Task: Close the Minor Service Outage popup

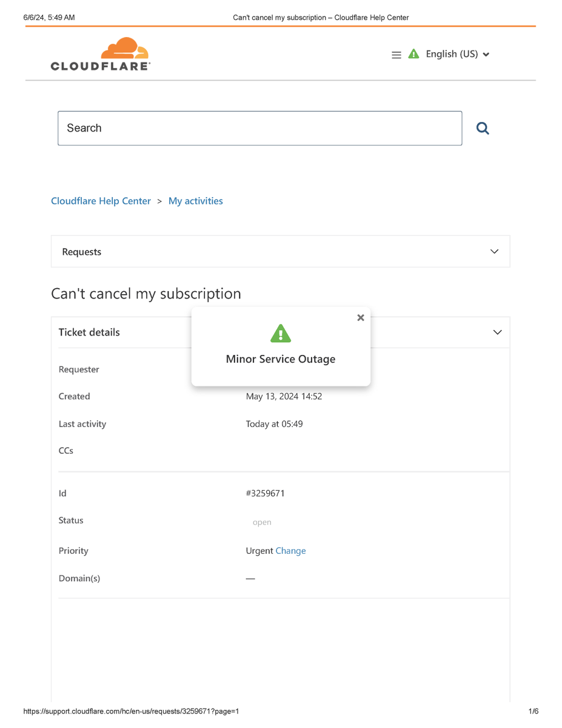Action: click(361, 317)
